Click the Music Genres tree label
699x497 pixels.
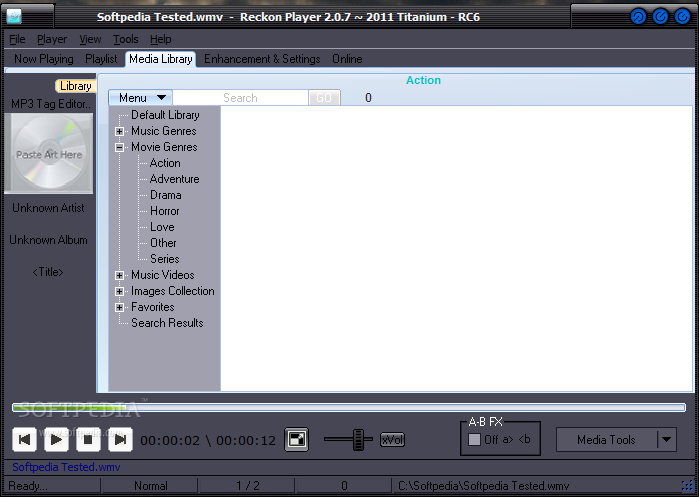coord(164,131)
